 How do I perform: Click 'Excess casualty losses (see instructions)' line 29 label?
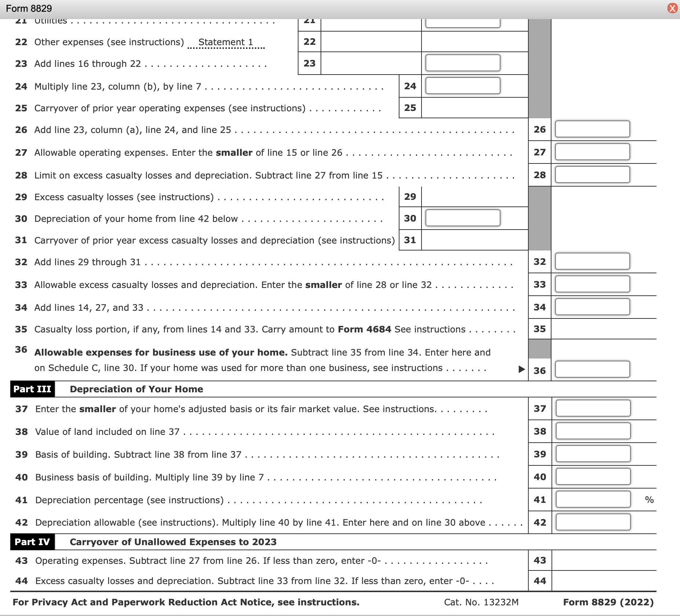(x=124, y=197)
